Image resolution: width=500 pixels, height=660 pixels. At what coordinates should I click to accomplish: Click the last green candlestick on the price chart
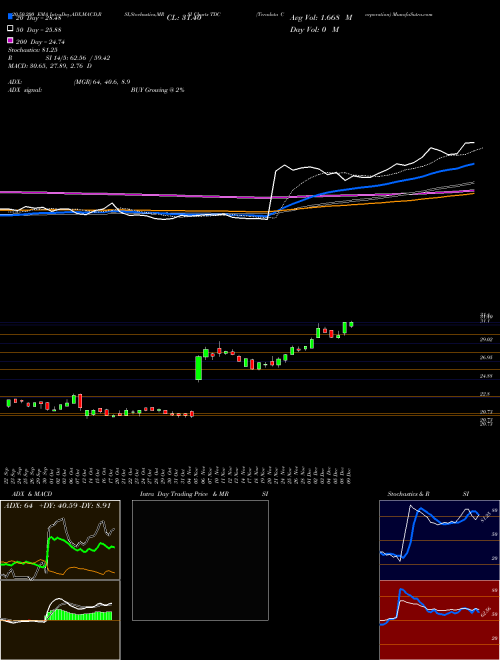(x=351, y=324)
